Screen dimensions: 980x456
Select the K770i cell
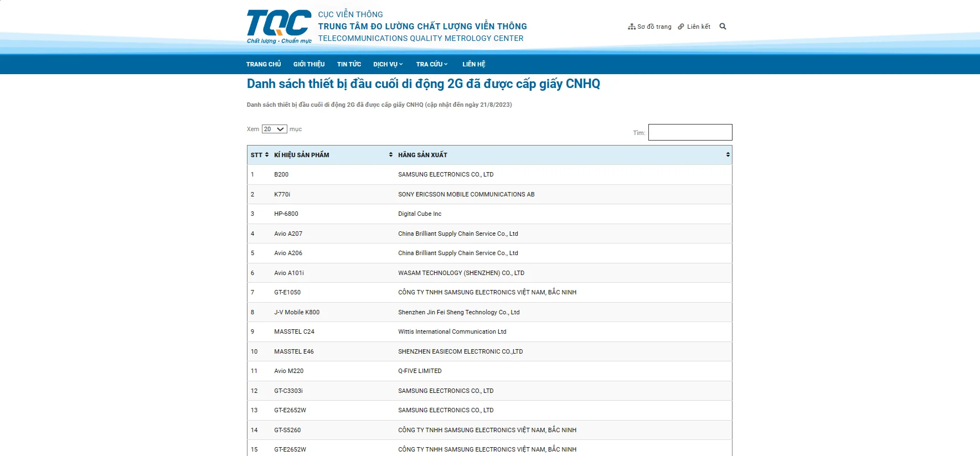282,194
